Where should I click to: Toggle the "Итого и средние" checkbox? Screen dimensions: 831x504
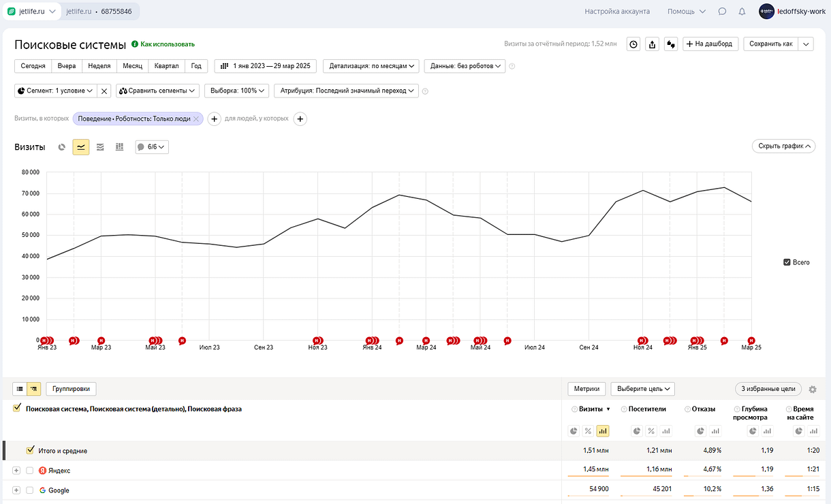(30, 451)
